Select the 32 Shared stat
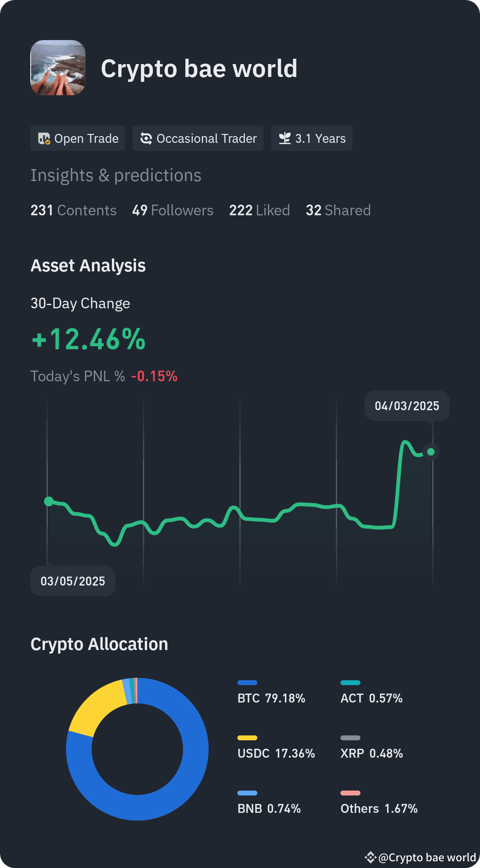480x868 pixels. pos(338,210)
